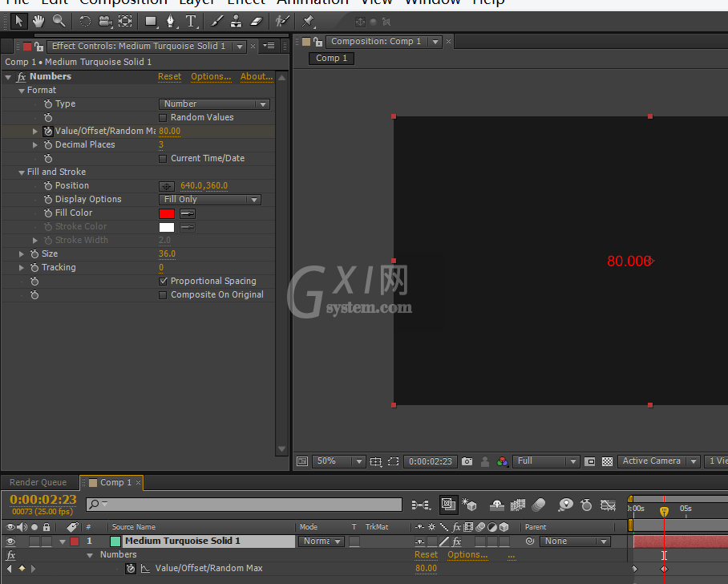Toggle transparency grid in viewer

click(607, 461)
